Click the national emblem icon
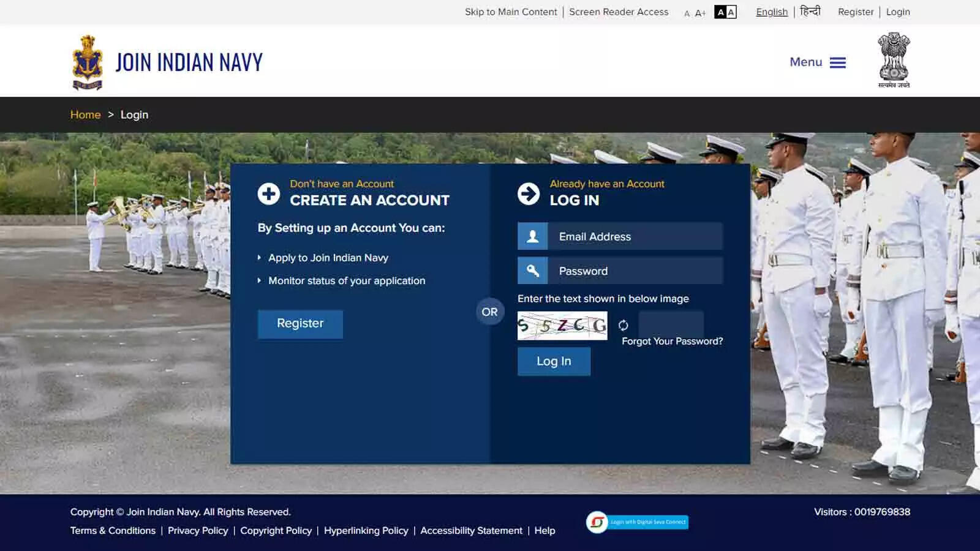The image size is (980, 551). point(892,59)
